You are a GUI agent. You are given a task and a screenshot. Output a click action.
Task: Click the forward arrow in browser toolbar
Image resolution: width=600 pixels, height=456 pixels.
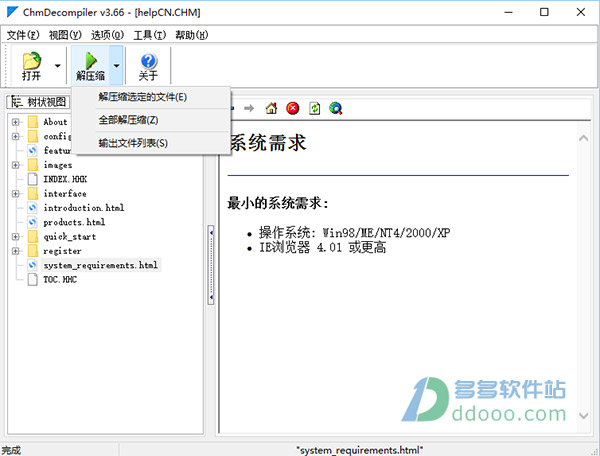pyautogui.click(x=249, y=108)
